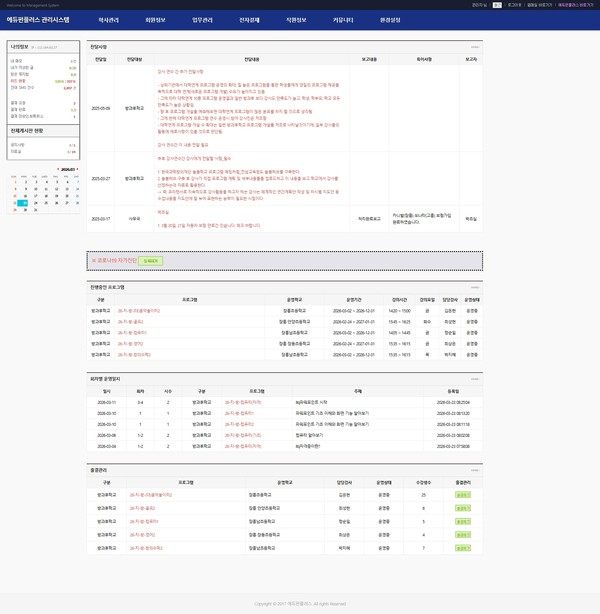Open 결재 요청 in 나의정보 panel
The width and height of the screenshot is (600, 614).
tap(18, 103)
